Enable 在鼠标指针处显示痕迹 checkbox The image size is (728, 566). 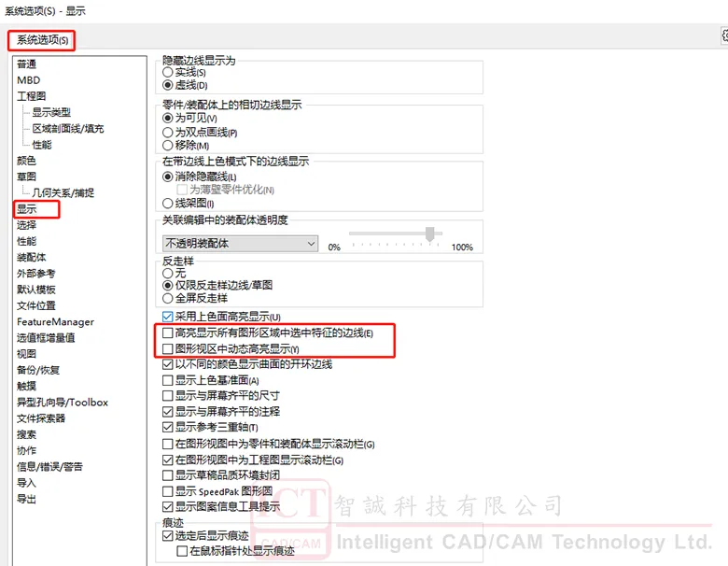[x=182, y=552]
